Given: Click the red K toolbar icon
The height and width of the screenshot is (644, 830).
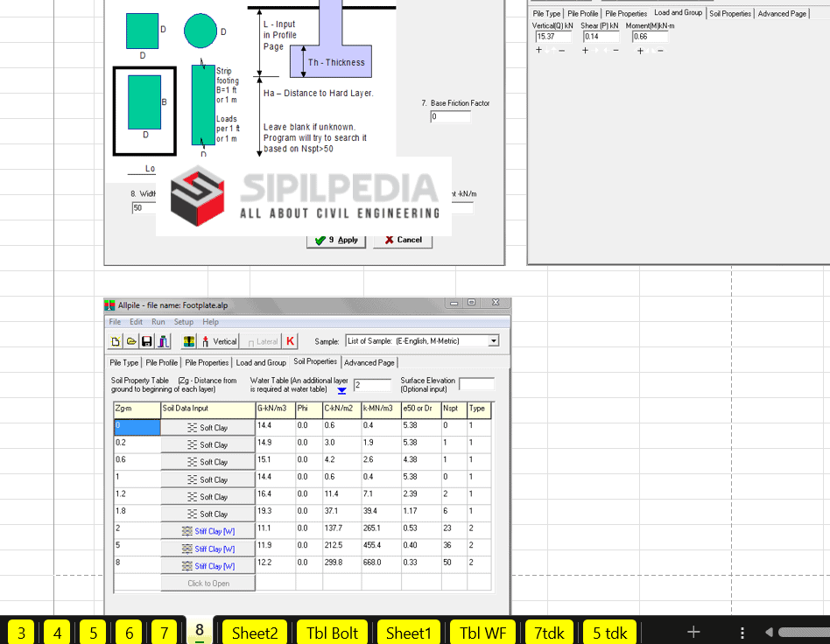Looking at the screenshot, I should [290, 341].
